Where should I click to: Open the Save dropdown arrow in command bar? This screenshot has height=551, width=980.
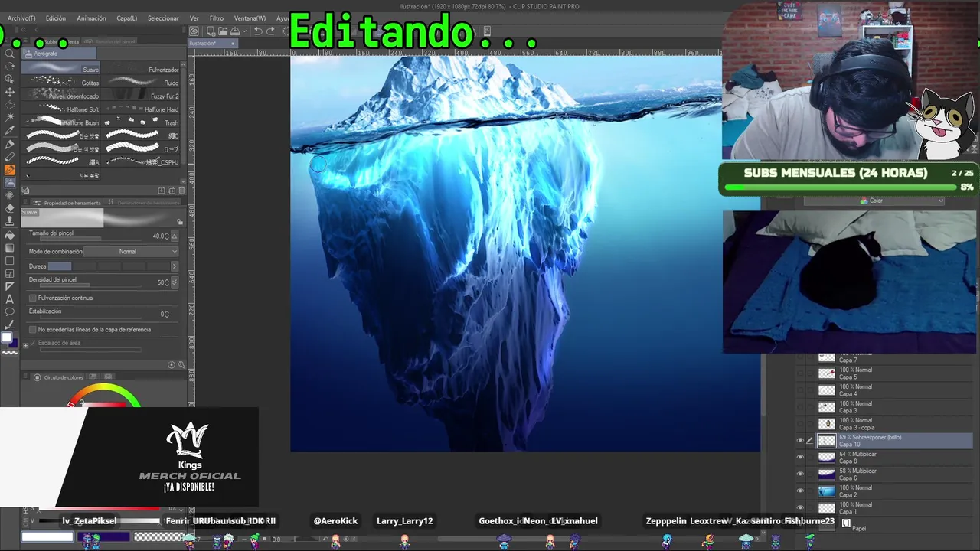(x=243, y=31)
